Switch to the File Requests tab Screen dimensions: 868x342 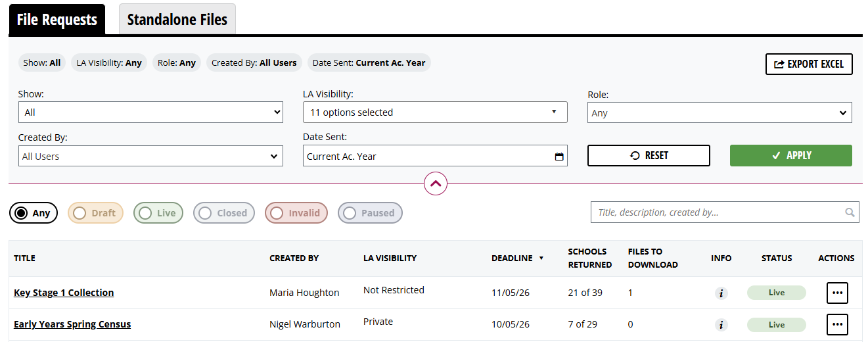pyautogui.click(x=57, y=20)
